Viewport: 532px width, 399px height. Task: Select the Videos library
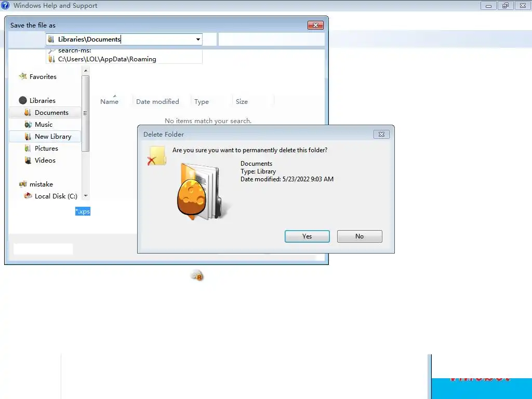click(x=45, y=160)
